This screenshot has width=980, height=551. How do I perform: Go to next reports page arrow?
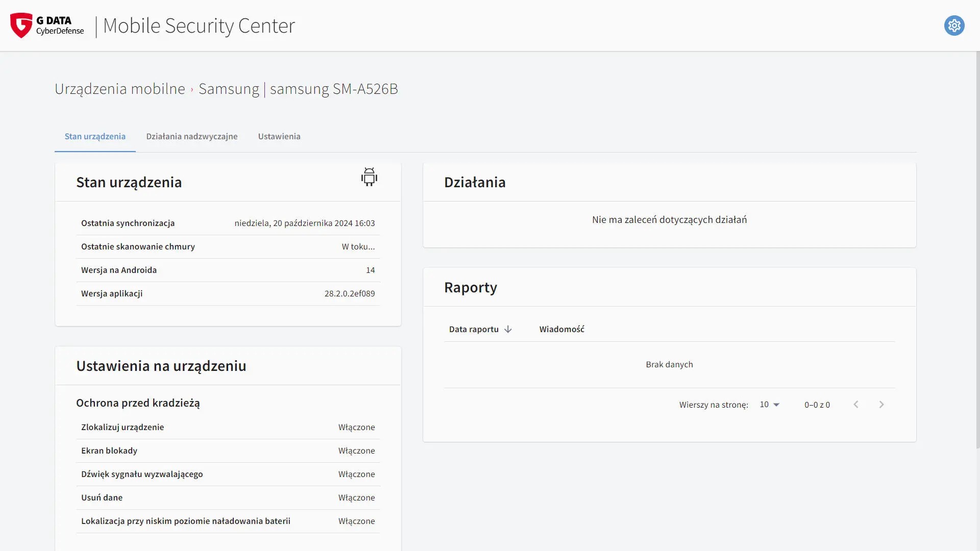coord(881,405)
